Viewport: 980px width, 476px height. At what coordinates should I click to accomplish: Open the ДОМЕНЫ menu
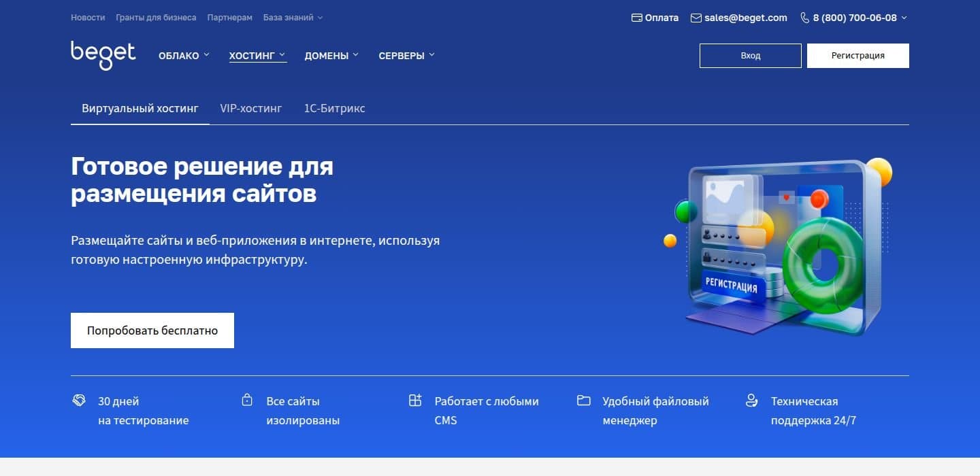click(331, 56)
